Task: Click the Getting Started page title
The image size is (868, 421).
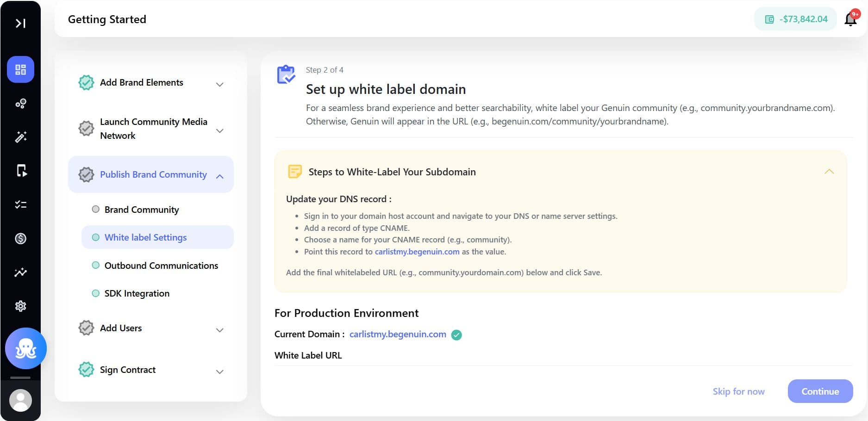Action: point(107,19)
